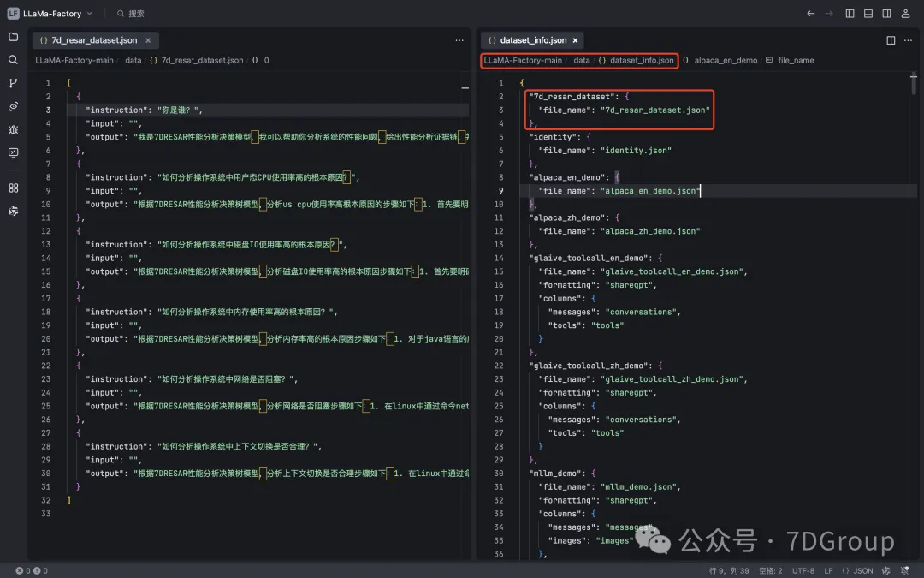The image size is (924, 578).
Task: Switch to the dataset_info.json tab
Action: pos(533,40)
